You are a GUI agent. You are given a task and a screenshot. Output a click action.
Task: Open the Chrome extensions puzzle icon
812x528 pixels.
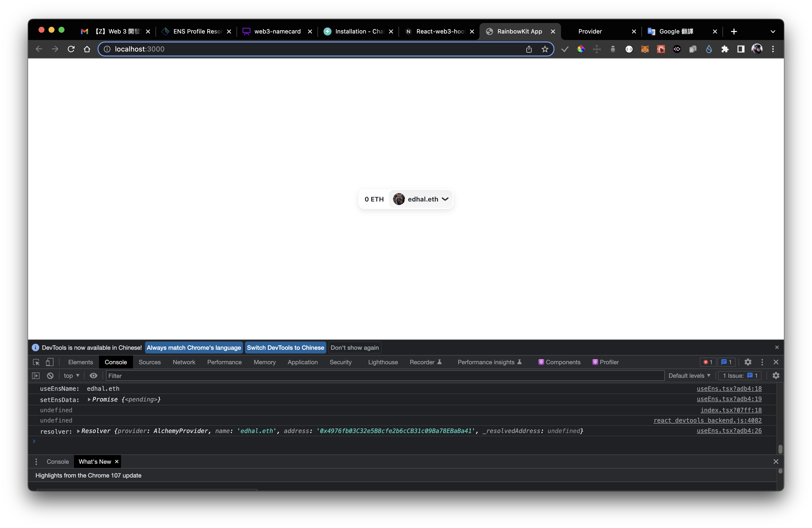point(725,49)
